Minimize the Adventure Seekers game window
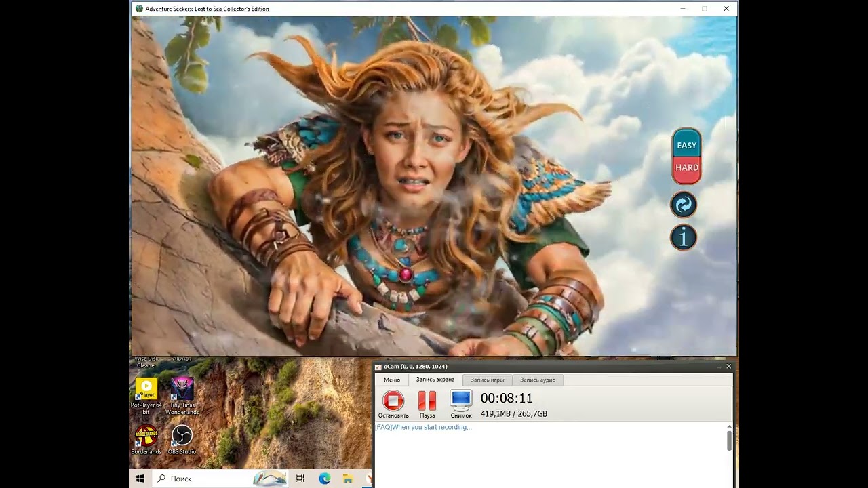 (682, 9)
